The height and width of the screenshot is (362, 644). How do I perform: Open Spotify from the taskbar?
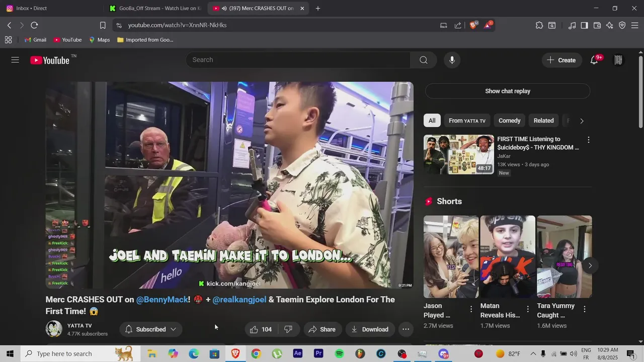click(x=339, y=354)
